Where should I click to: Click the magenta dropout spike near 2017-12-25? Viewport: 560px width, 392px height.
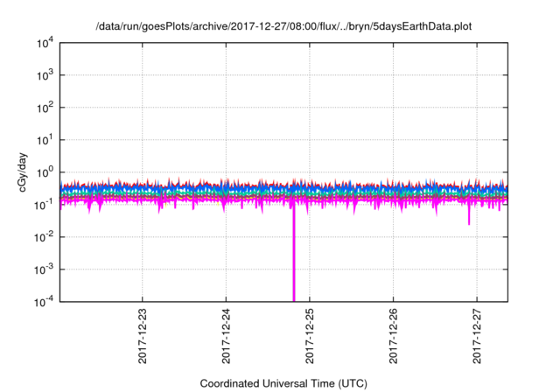pos(294,254)
